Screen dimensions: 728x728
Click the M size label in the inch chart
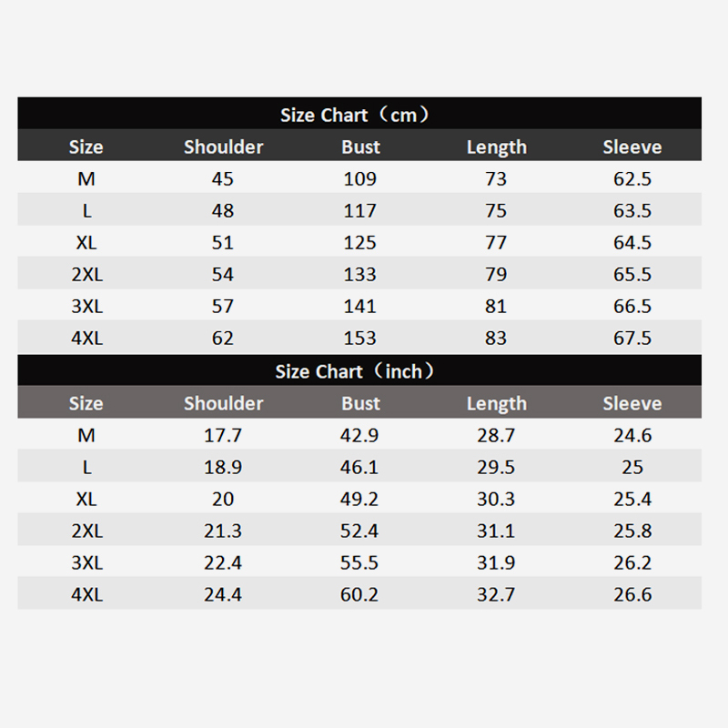(x=86, y=435)
